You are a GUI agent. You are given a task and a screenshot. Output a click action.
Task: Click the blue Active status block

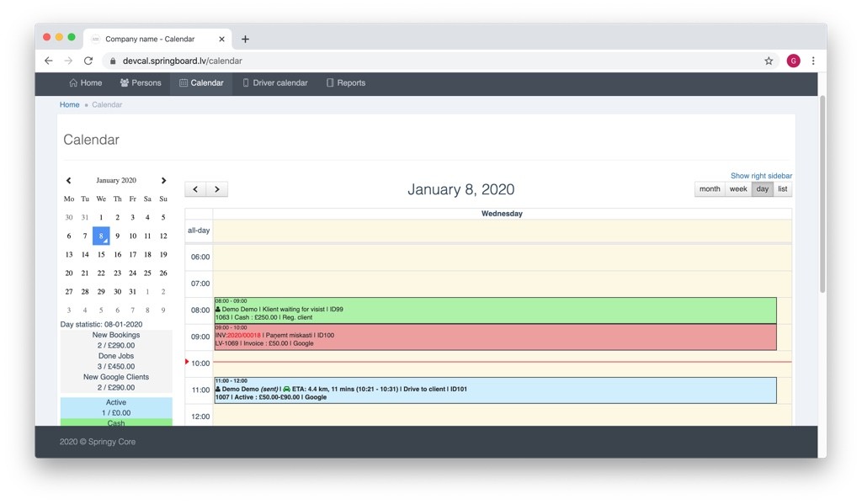tap(116, 408)
